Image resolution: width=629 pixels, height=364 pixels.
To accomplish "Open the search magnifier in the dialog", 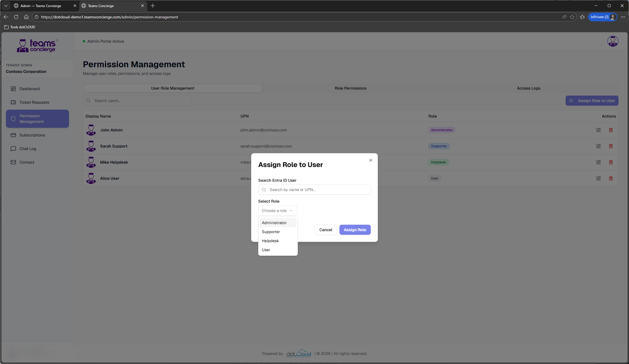I will [x=264, y=190].
